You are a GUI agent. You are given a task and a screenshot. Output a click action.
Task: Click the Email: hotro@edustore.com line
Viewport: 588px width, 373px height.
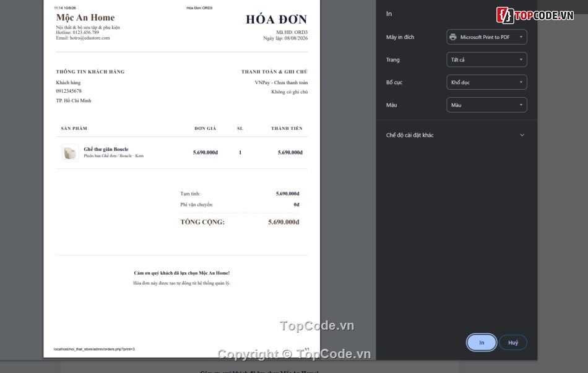[x=83, y=38]
